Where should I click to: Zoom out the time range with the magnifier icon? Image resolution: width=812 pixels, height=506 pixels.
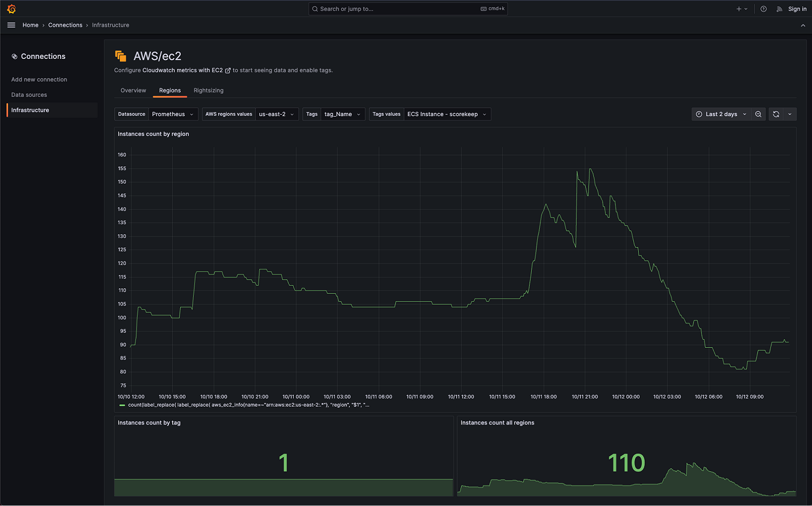pyautogui.click(x=758, y=114)
